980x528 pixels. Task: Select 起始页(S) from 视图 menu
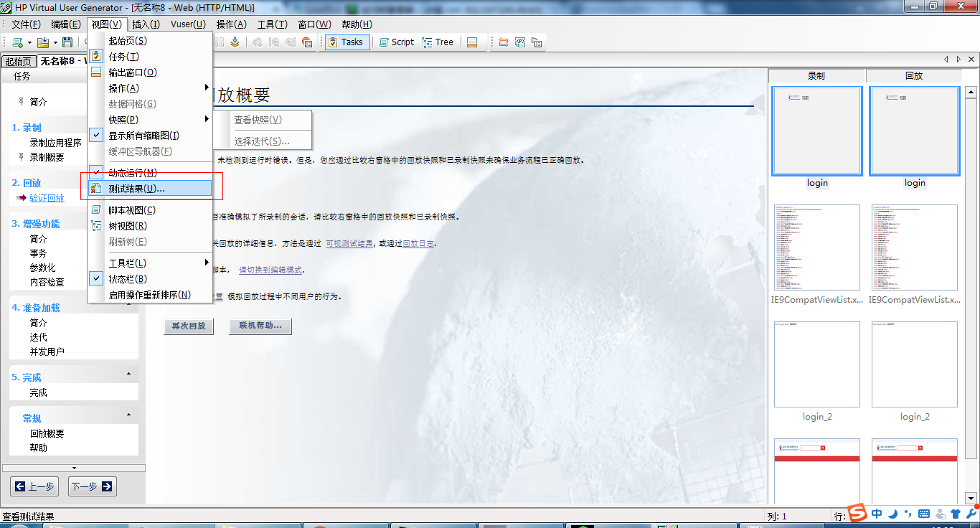click(150, 41)
